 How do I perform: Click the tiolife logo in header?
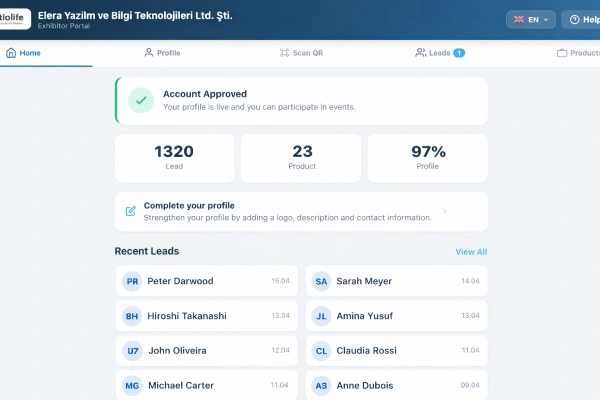point(15,19)
